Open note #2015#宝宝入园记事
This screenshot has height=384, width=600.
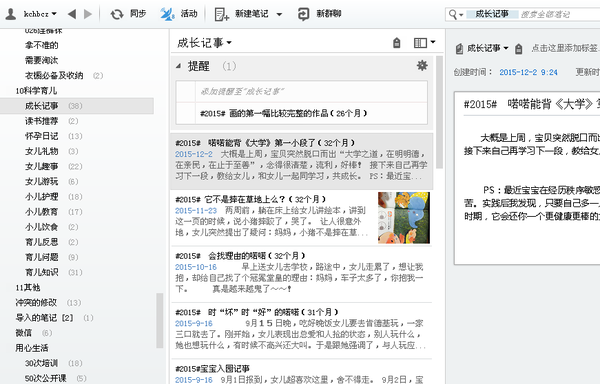pos(302,373)
